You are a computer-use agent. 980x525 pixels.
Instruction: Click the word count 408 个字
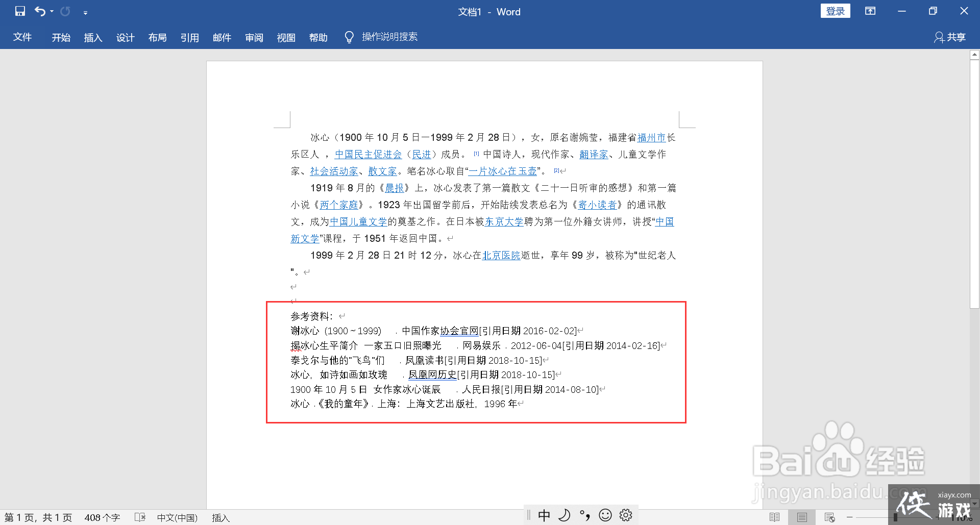click(x=102, y=518)
